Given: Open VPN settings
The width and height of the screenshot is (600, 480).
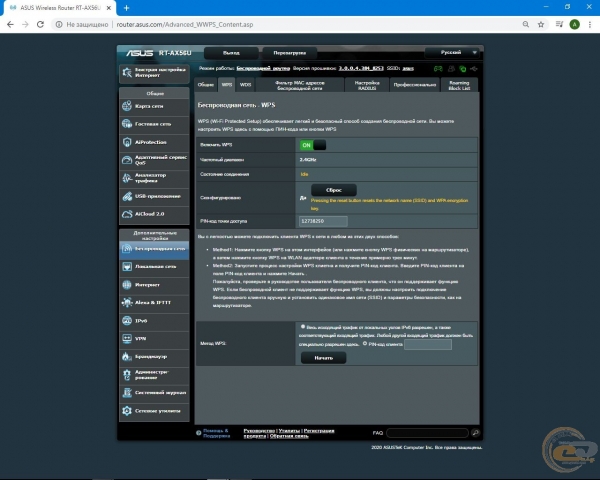Looking at the screenshot, I should (154, 339).
